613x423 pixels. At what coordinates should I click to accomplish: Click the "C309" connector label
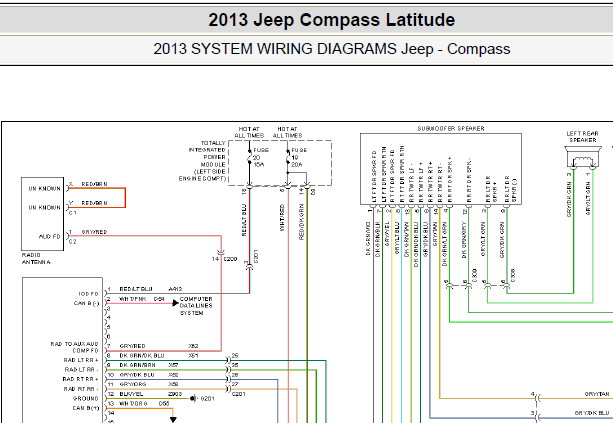[x=474, y=274]
